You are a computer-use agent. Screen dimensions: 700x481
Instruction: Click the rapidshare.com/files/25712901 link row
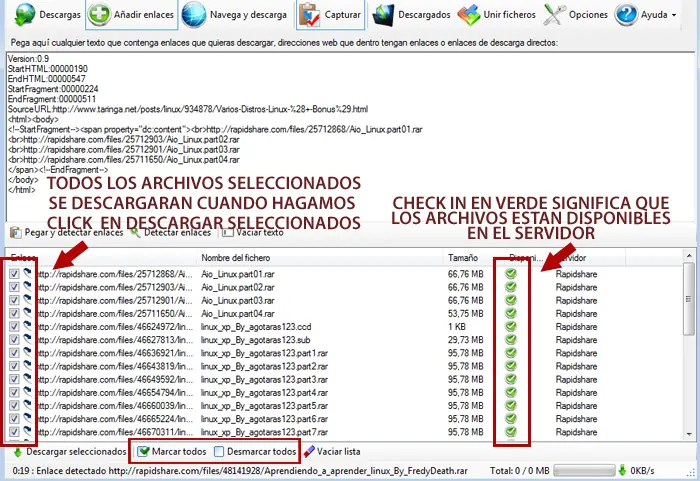114,300
